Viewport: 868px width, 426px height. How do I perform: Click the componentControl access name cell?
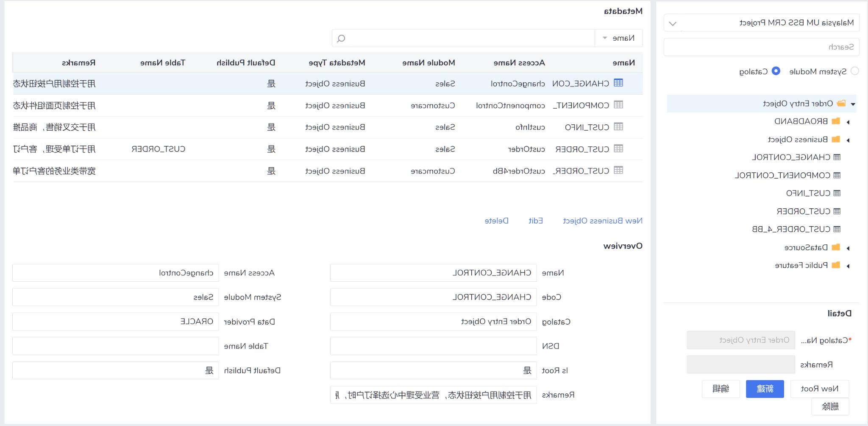pos(510,106)
